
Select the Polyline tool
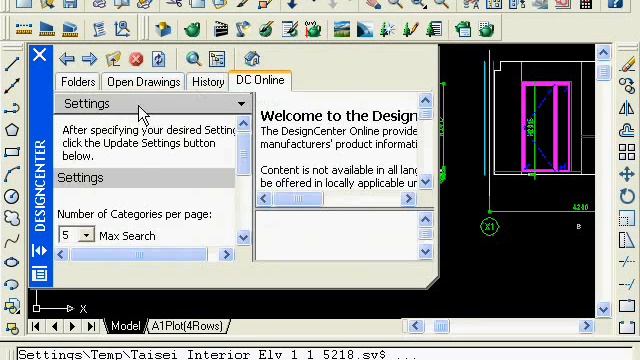coord(12,108)
